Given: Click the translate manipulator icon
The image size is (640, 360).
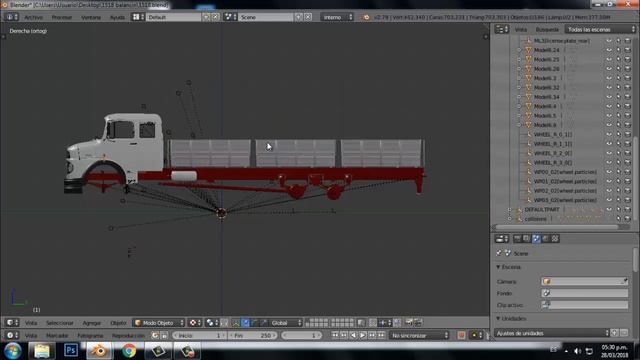Looking at the screenshot, I should pos(245,323).
